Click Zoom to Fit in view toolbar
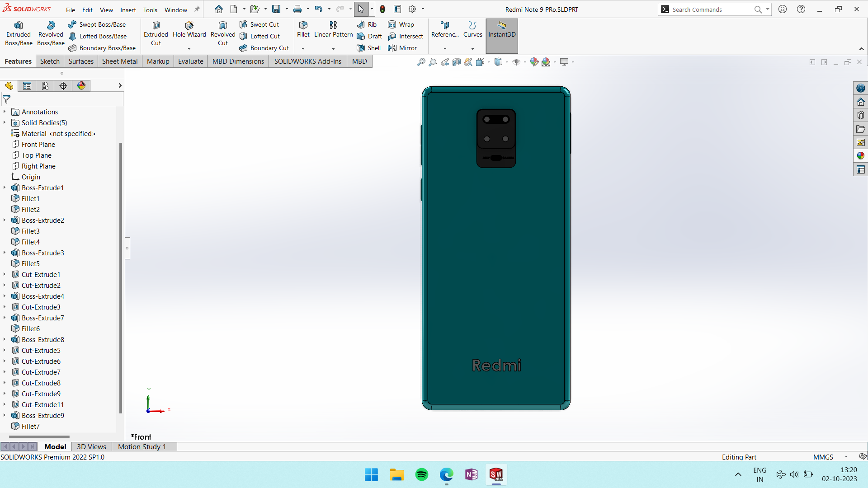868x488 pixels. click(421, 62)
